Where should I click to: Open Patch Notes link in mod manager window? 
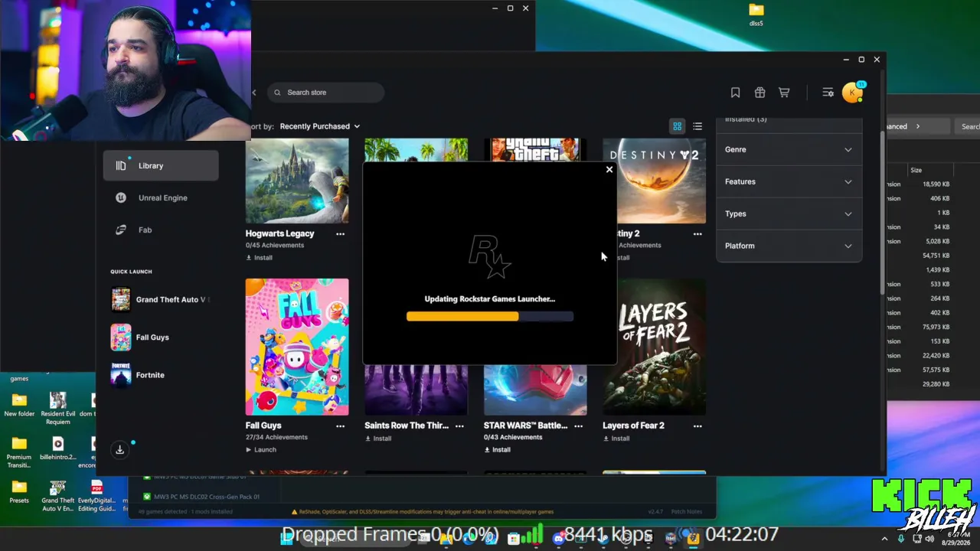tap(686, 511)
